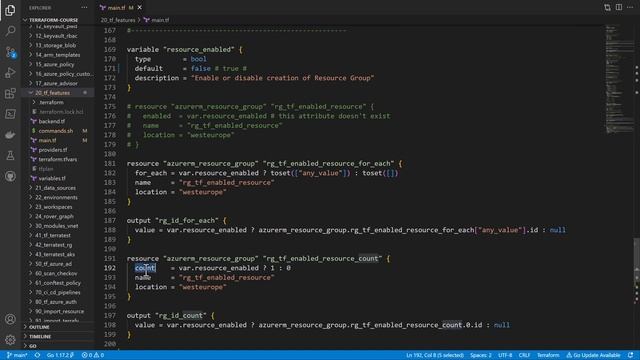The height and width of the screenshot is (360, 640).
Task: Open the Search view in activity bar
Action: (10, 31)
